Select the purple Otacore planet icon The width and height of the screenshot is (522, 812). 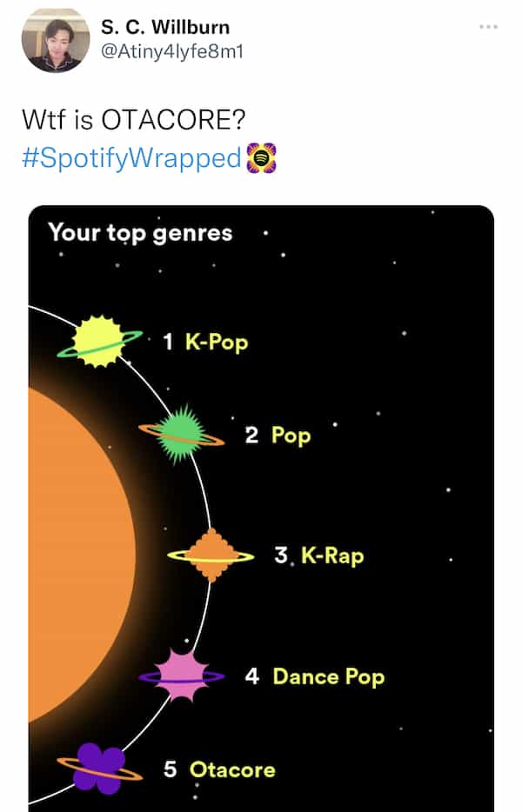(x=98, y=767)
